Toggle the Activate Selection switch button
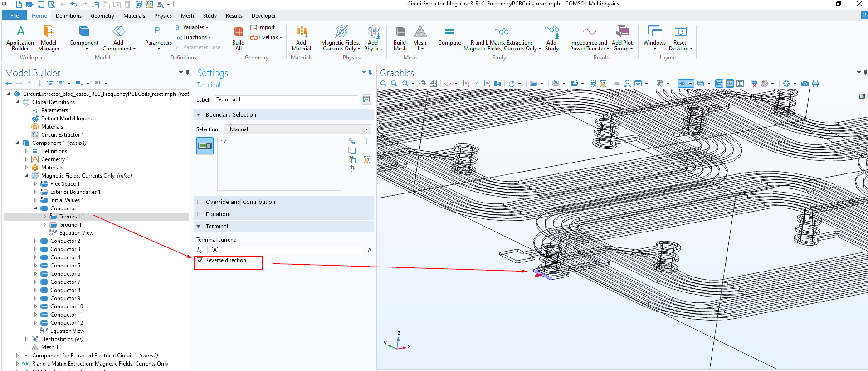 pos(205,146)
